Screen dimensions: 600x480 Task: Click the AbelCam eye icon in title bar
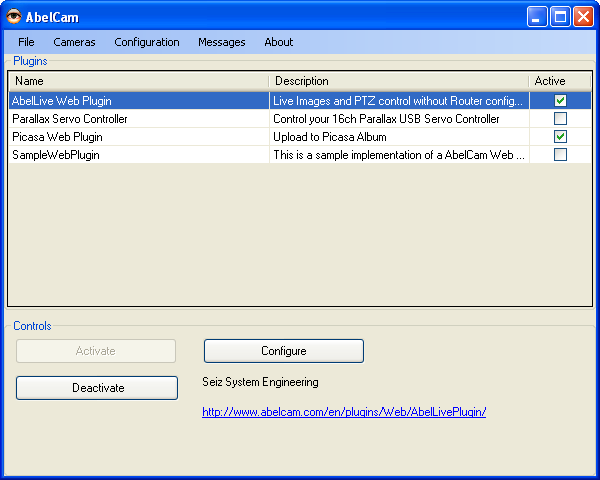coord(14,16)
